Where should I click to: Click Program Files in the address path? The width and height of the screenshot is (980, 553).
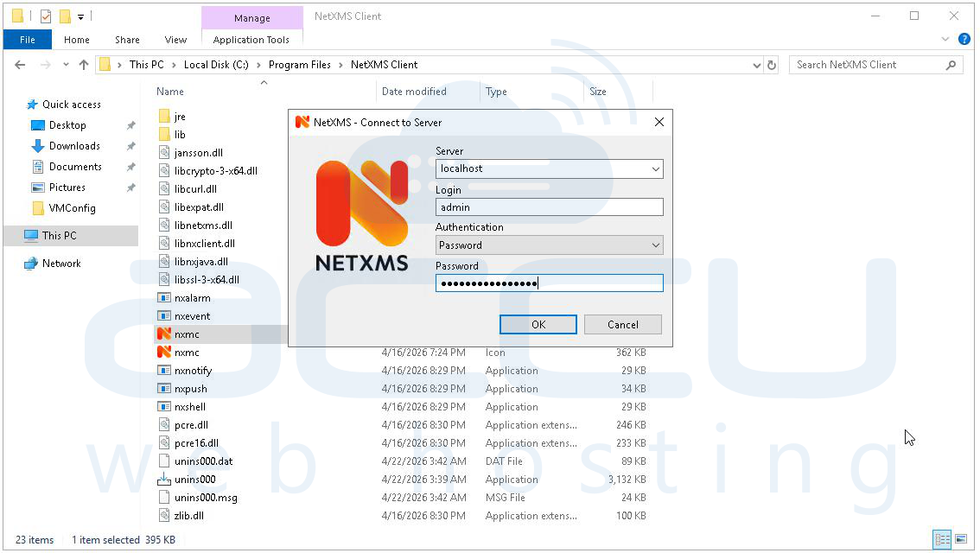pos(299,65)
